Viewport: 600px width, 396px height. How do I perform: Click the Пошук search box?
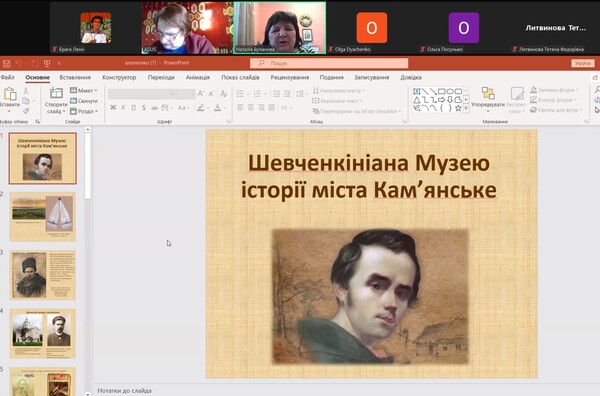pos(329,63)
